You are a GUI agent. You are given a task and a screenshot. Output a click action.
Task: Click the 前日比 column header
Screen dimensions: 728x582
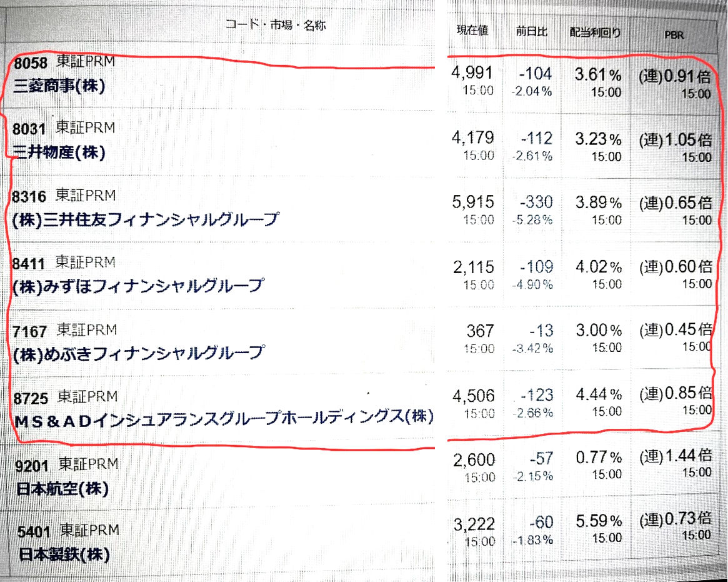(x=532, y=31)
